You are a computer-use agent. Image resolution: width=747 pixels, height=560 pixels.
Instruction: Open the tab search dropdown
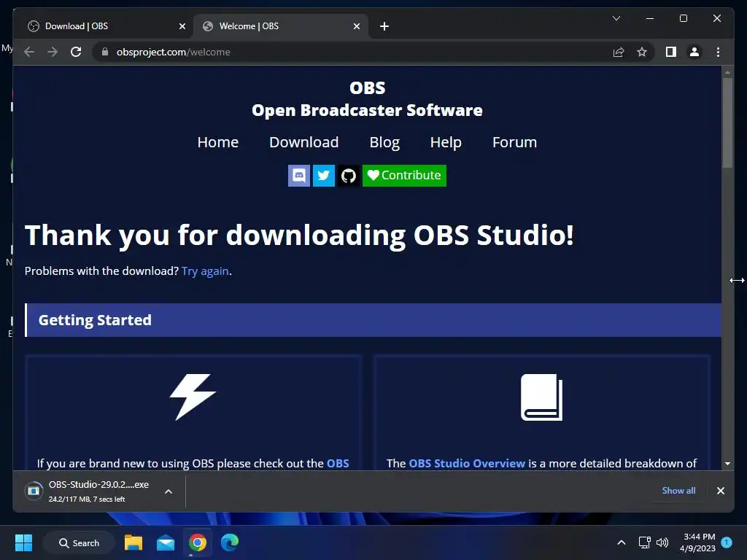coord(616,18)
